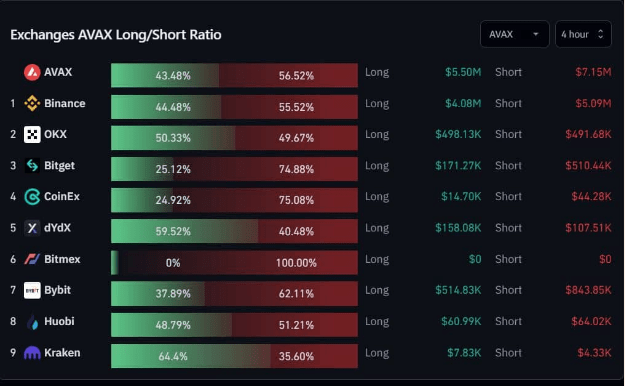Screen dimensions: 625x386
Task: Open the 4 hour timeframe selector
Action: pyautogui.click(x=583, y=34)
